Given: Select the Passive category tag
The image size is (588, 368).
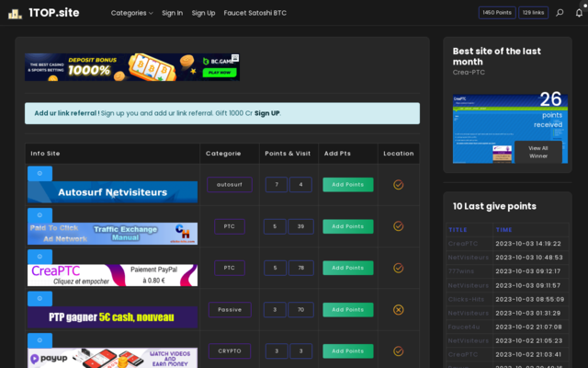Looking at the screenshot, I should click(230, 310).
